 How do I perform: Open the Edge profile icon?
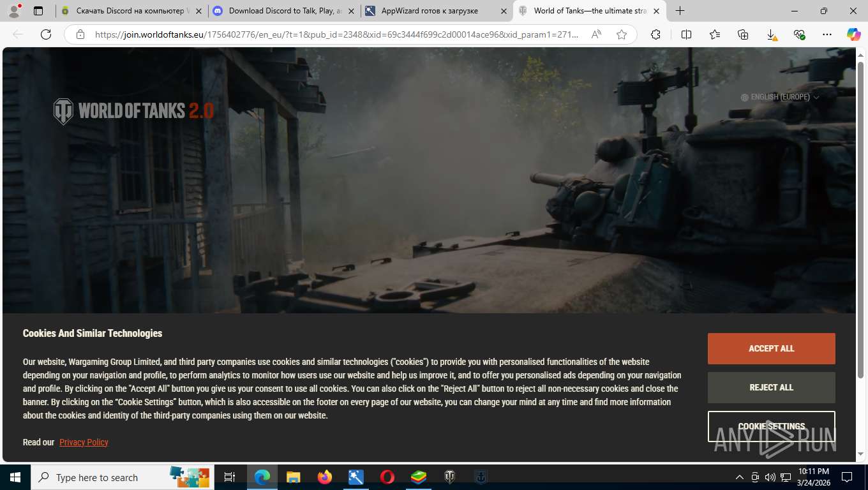click(x=13, y=11)
